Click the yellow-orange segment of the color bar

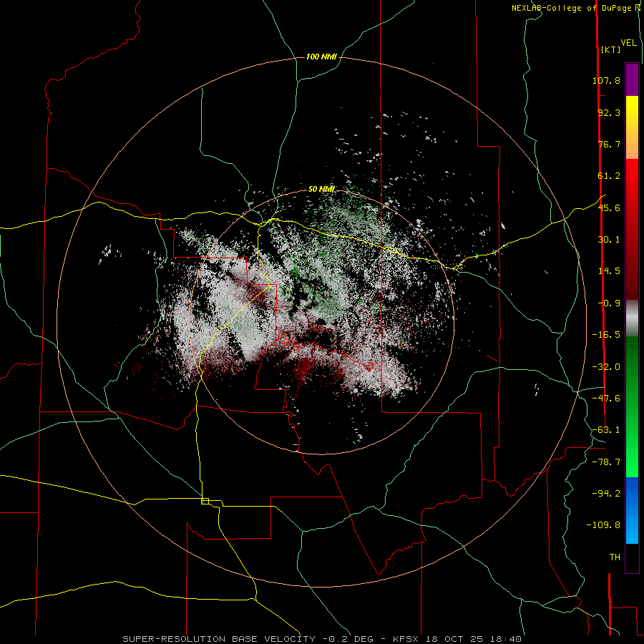coord(632,127)
